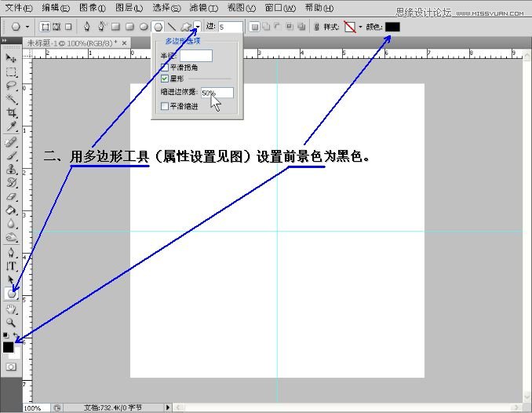The height and width of the screenshot is (413, 532).
Task: Enable the 平滑拐角 checkbox
Action: click(165, 68)
